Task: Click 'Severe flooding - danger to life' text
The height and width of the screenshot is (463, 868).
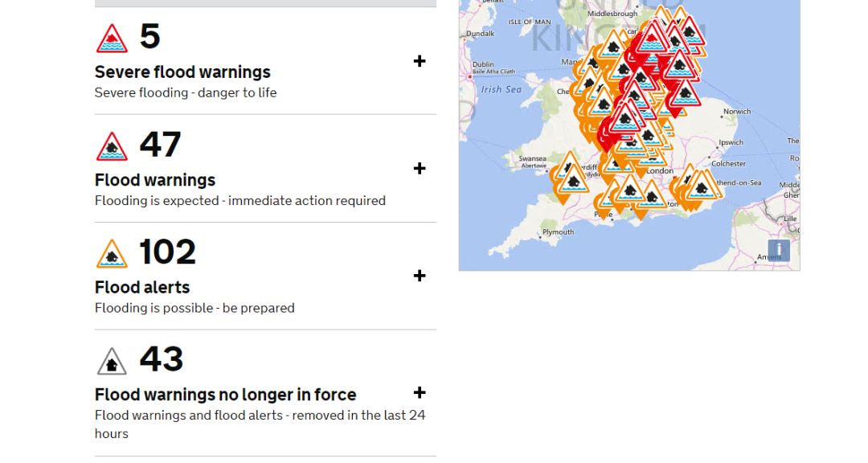Action: click(186, 92)
